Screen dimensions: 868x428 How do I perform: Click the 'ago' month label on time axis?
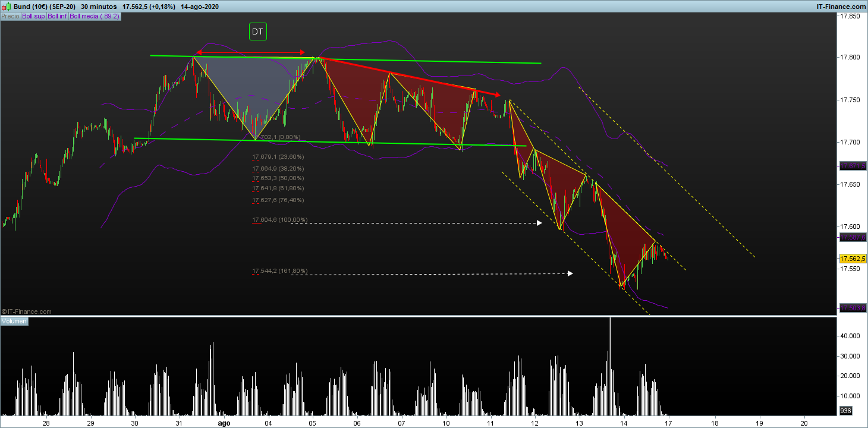tap(224, 423)
